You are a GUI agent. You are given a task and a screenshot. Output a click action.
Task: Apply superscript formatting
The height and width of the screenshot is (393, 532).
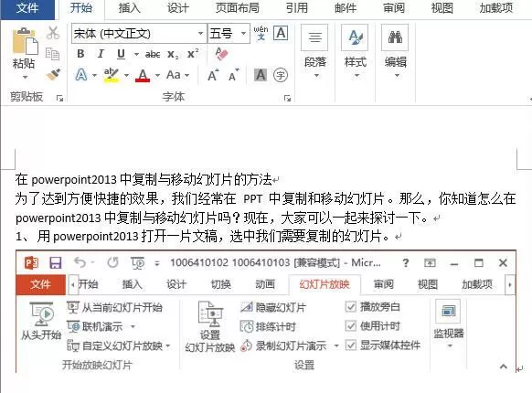(x=193, y=53)
